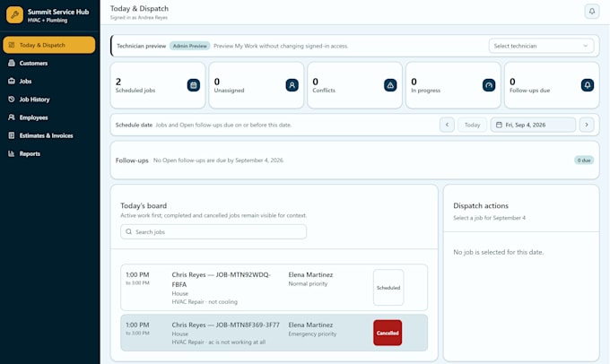Click the Job History clock icon

pos(12,100)
